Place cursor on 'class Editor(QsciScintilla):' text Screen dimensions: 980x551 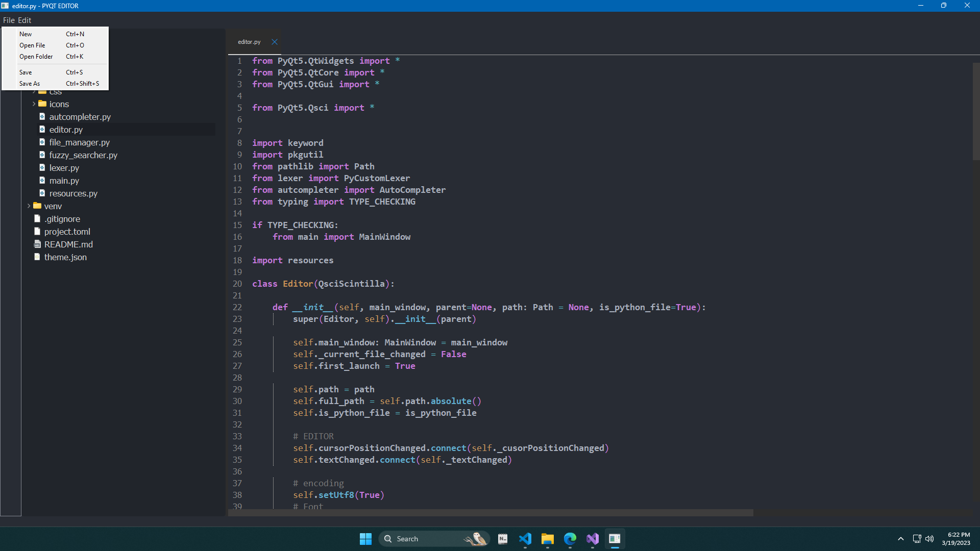[x=323, y=284]
